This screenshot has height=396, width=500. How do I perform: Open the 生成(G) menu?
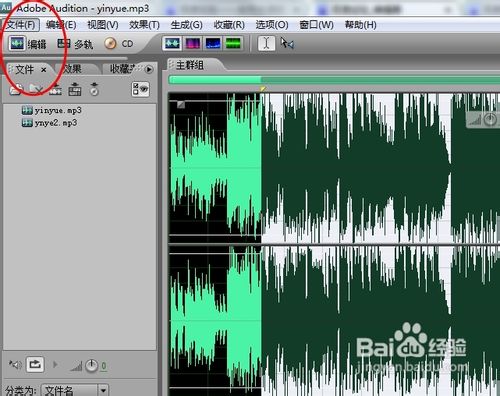pos(187,25)
